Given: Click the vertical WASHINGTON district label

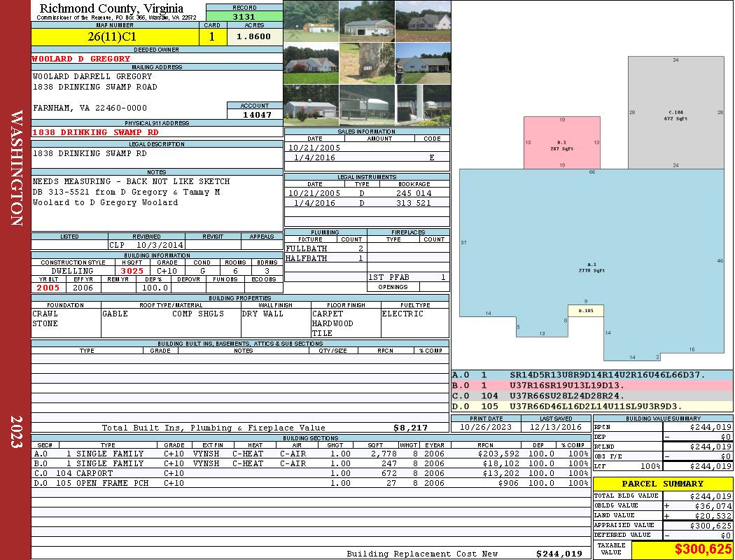Looking at the screenshot, I should [x=17, y=168].
